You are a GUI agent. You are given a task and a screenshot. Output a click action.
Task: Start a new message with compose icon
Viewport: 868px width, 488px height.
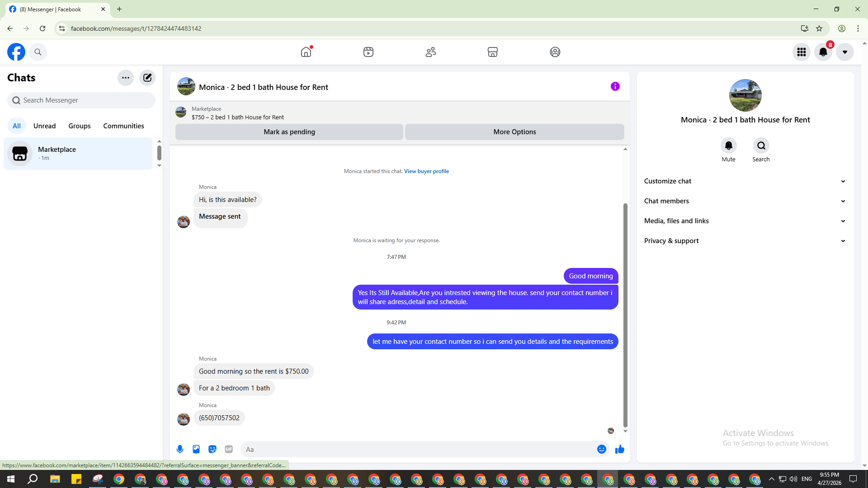pos(147,78)
